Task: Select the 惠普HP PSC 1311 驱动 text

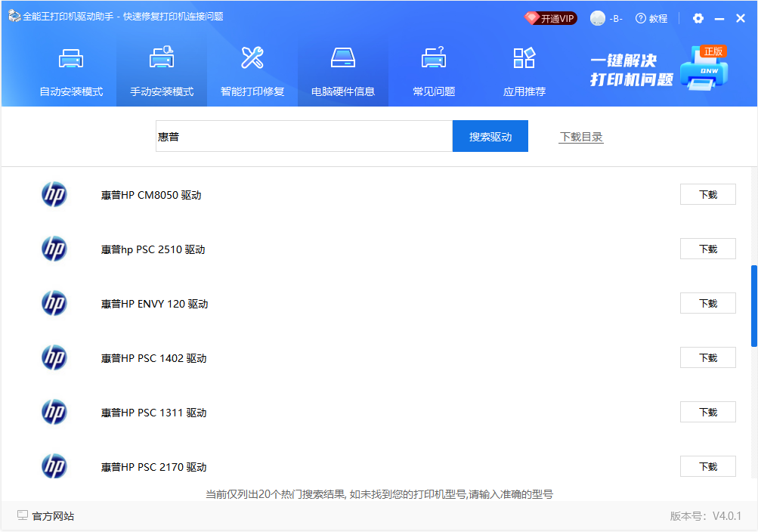Action: 153,413
